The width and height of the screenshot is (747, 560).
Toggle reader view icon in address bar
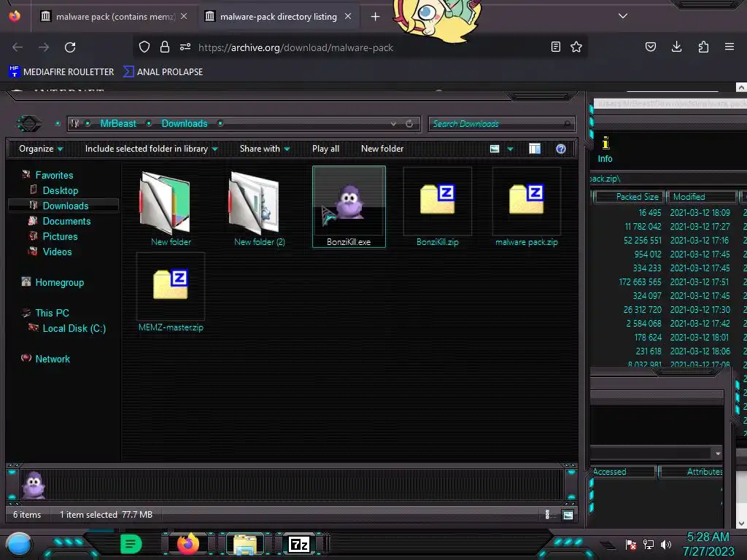click(555, 47)
